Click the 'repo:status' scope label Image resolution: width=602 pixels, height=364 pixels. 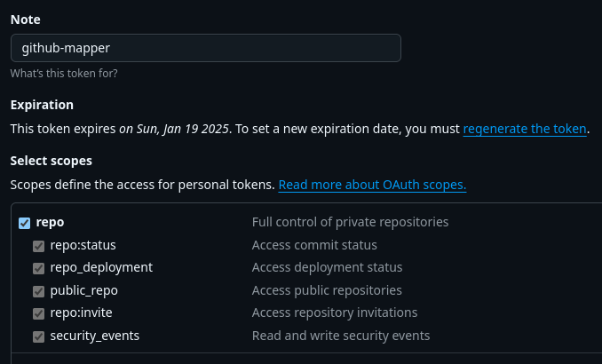(83, 245)
